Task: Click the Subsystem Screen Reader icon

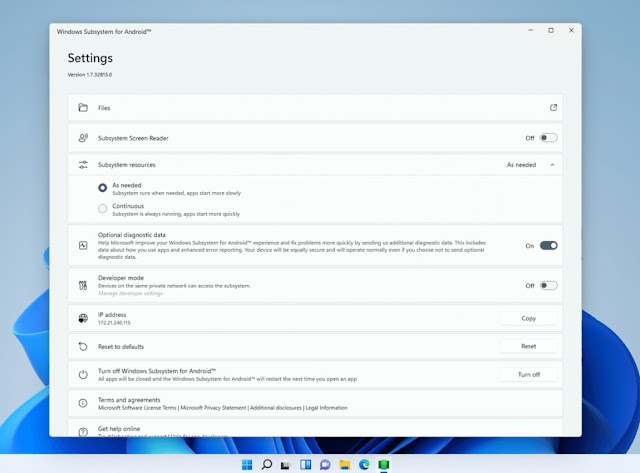Action: (x=83, y=138)
